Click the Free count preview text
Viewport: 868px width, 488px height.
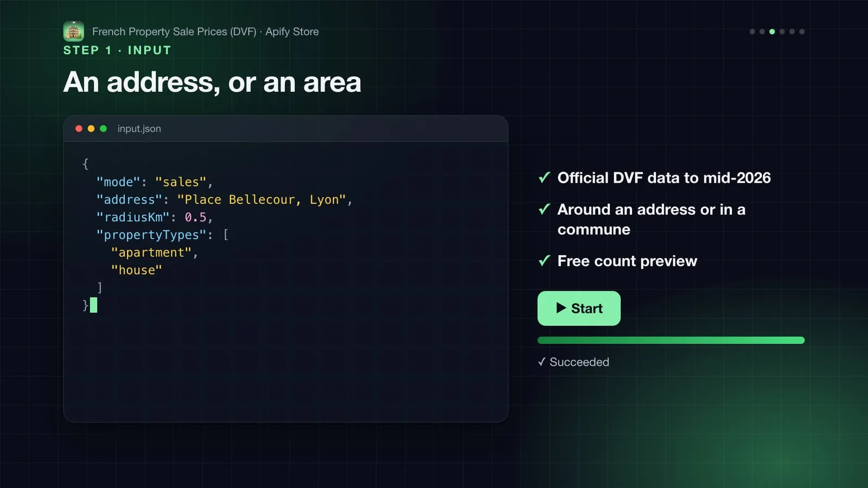pyautogui.click(x=627, y=261)
